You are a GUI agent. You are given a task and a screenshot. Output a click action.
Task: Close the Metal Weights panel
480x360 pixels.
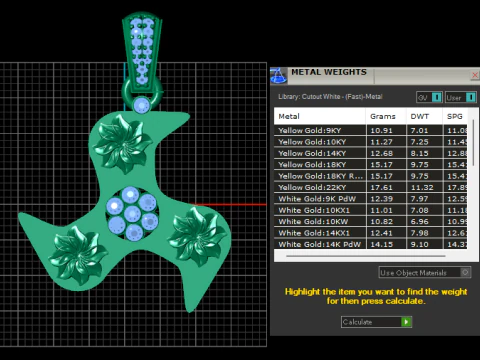pos(475,75)
